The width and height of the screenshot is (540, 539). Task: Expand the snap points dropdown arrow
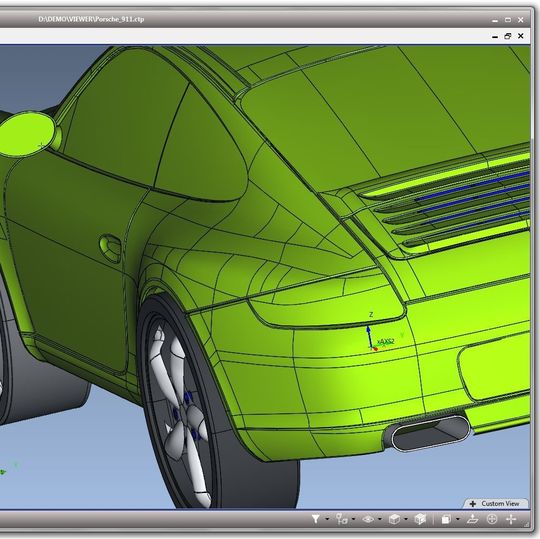tap(354, 519)
